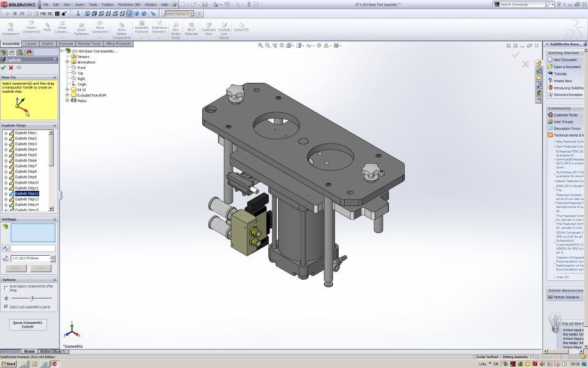Click Show Hidden Components tool
The height and width of the screenshot is (368, 588).
tap(121, 31)
